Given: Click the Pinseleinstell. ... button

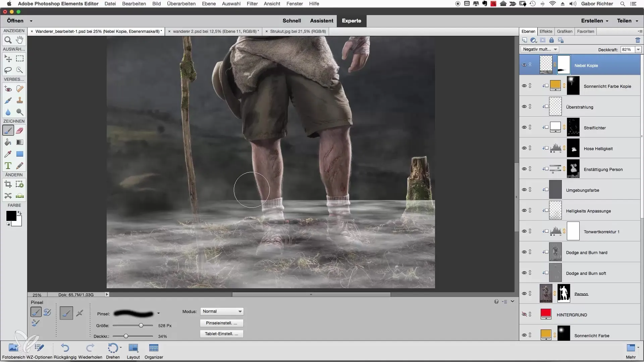Looking at the screenshot, I should [x=222, y=323].
